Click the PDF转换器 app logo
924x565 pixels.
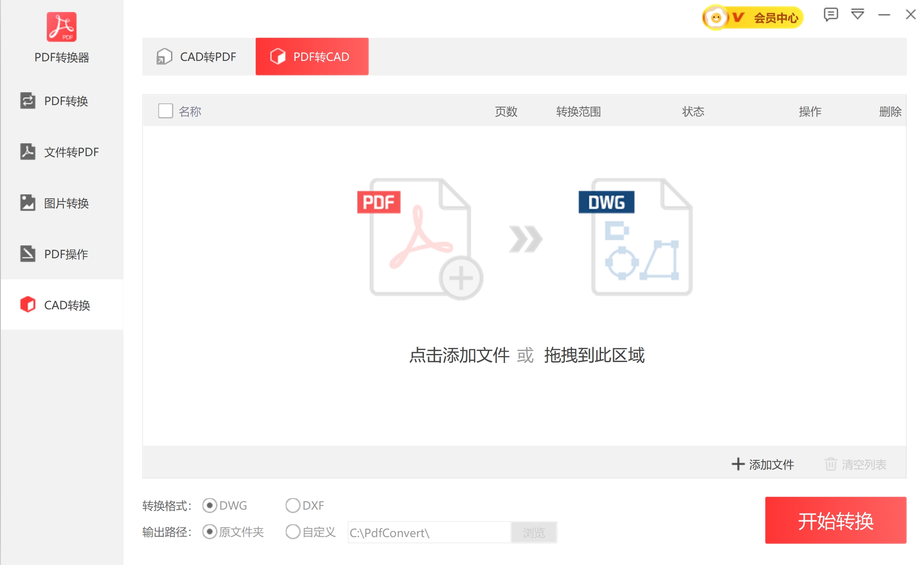pyautogui.click(x=61, y=27)
